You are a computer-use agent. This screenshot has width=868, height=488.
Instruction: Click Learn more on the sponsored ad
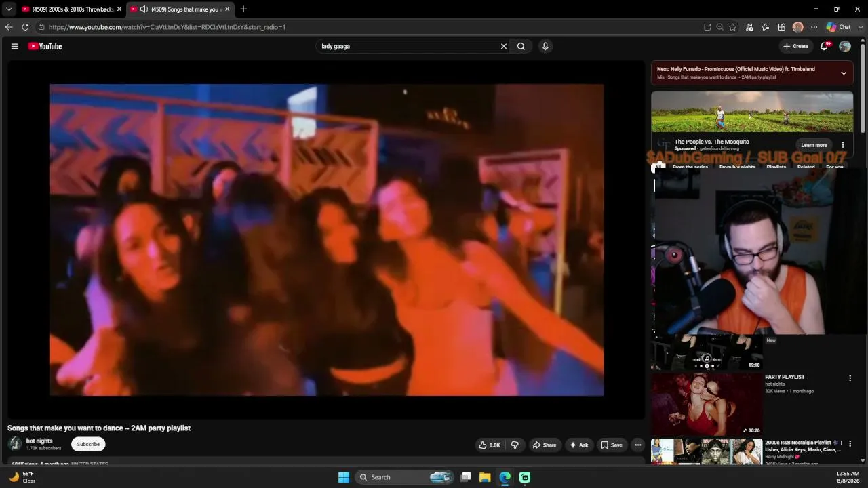tap(814, 145)
